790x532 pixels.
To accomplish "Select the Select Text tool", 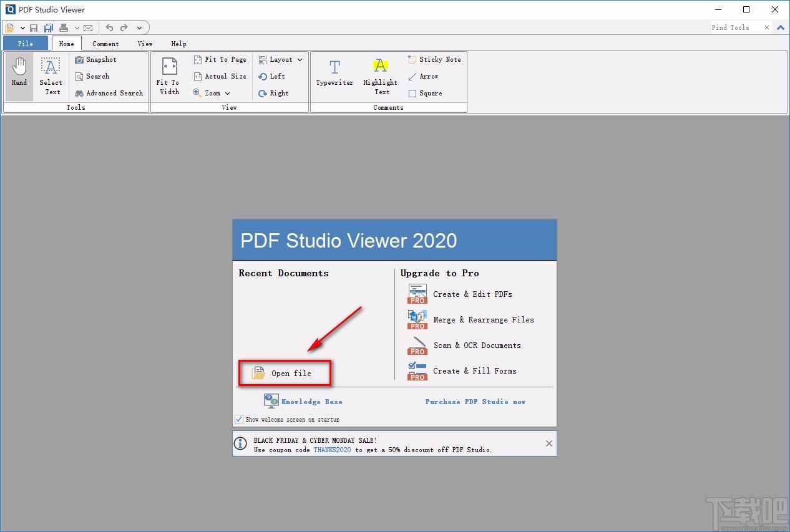I will [51, 75].
